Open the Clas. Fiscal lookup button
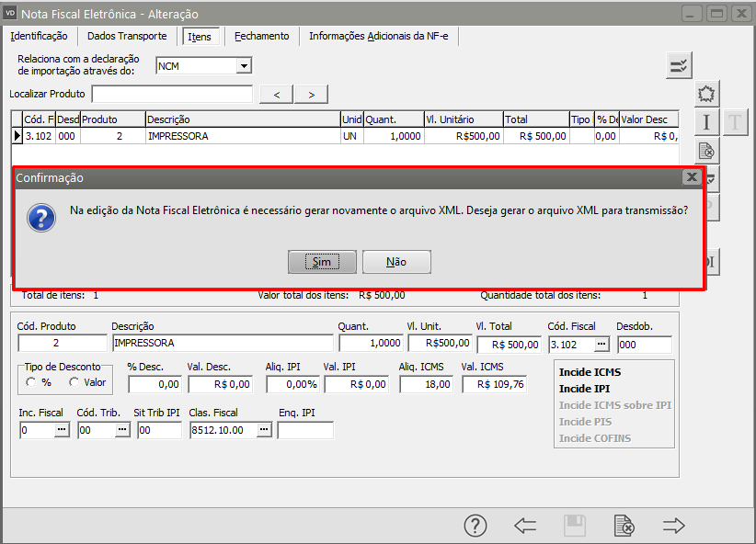The image size is (756, 544). tap(264, 430)
